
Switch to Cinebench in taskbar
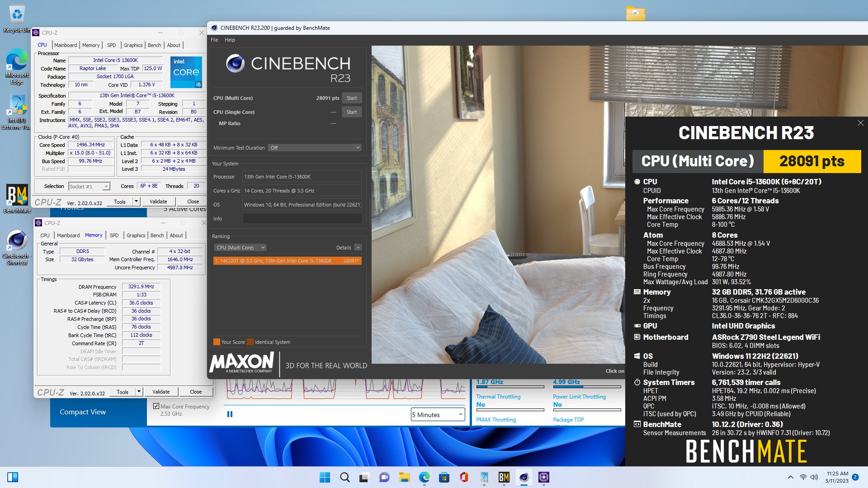(524, 477)
